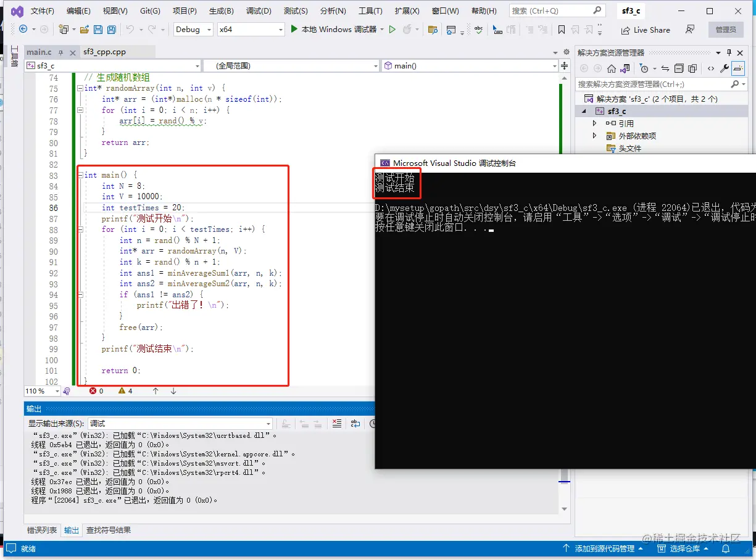Collapse the main function fold marker

coord(80,175)
